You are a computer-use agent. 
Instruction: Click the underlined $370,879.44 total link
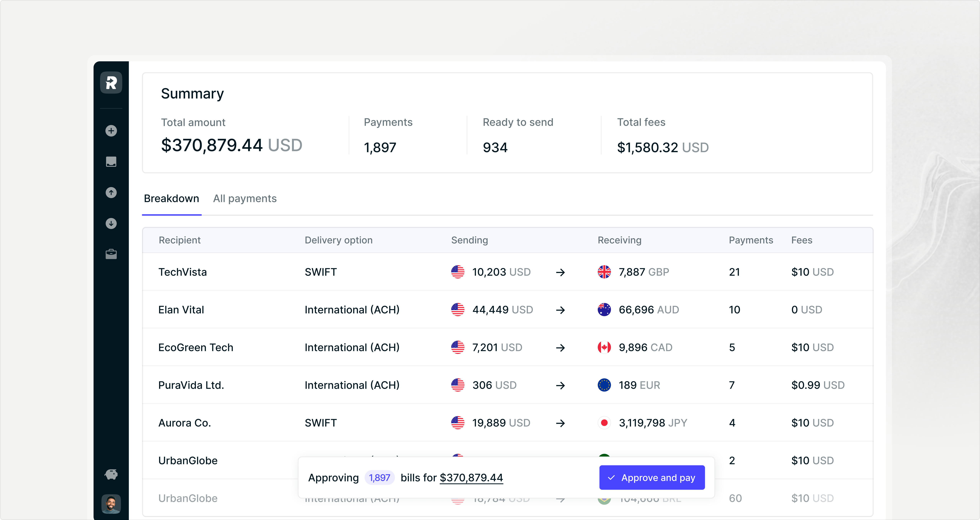(x=471, y=477)
